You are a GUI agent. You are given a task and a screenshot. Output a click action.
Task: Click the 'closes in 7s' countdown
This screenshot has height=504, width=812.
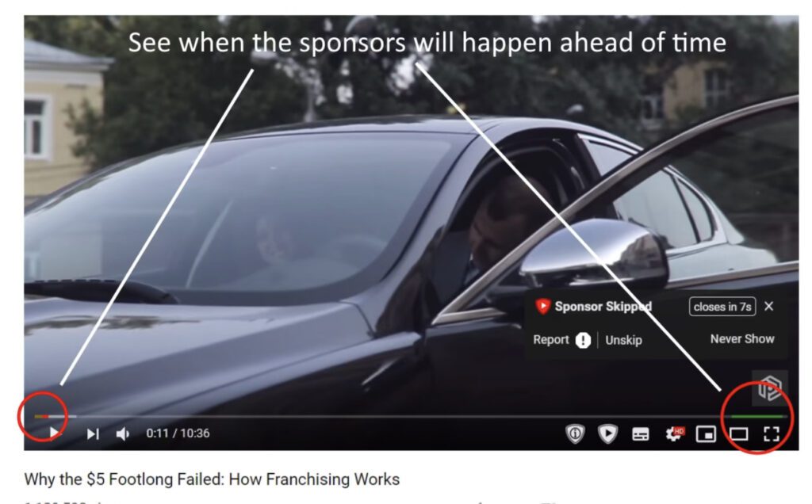[722, 307]
